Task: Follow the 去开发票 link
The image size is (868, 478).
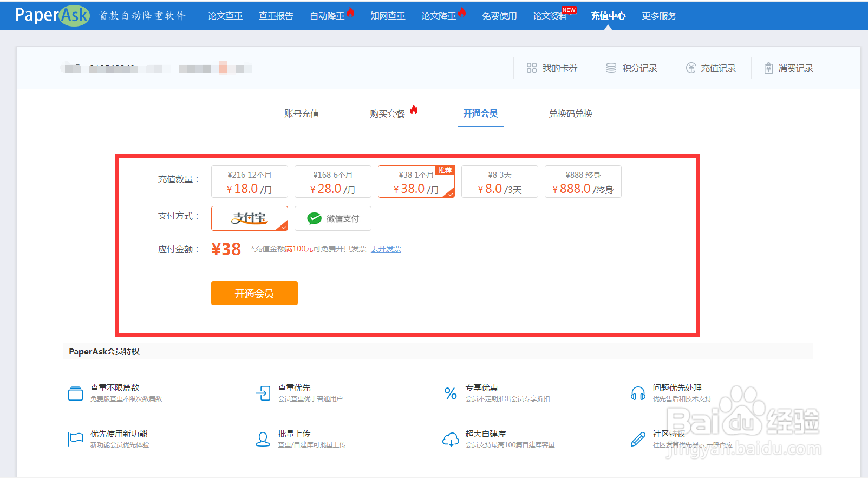Action: [x=386, y=249]
